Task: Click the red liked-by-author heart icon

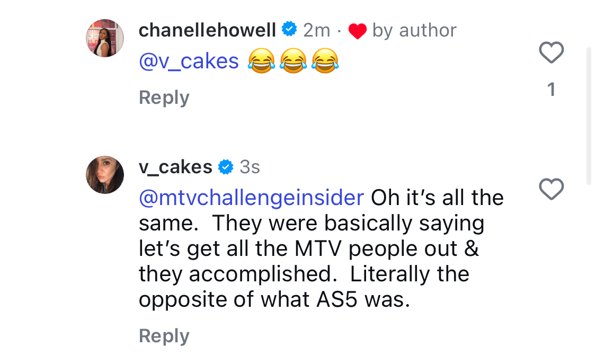Action: (x=357, y=31)
